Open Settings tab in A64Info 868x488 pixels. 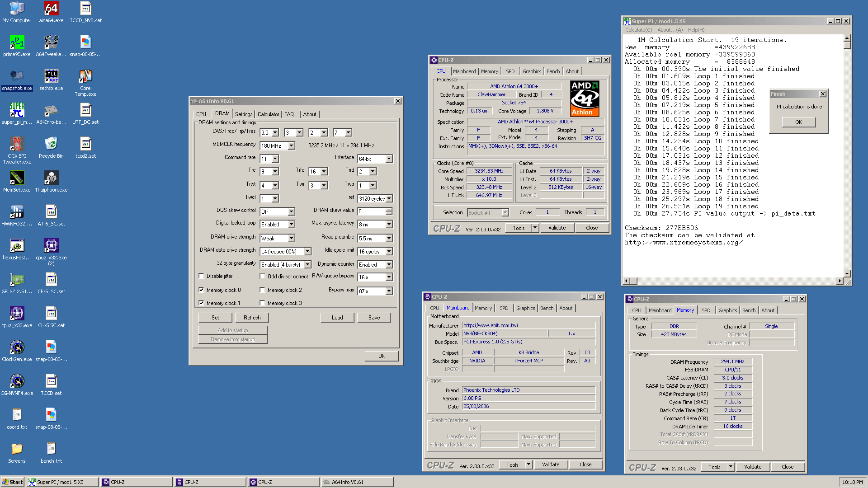point(244,114)
